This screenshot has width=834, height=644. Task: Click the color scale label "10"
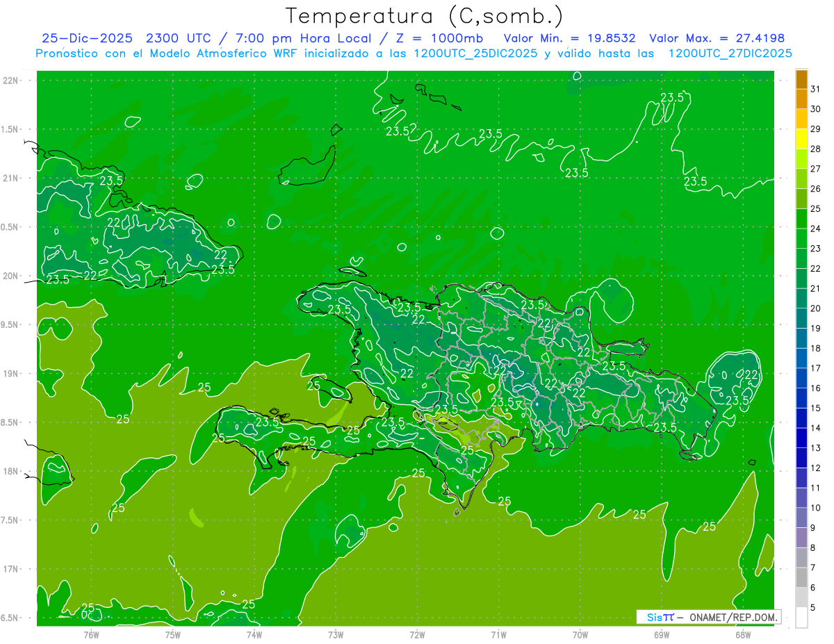click(815, 508)
